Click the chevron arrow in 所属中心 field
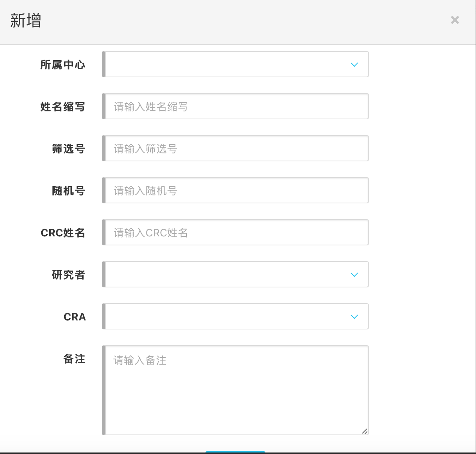476x454 pixels. tap(354, 65)
